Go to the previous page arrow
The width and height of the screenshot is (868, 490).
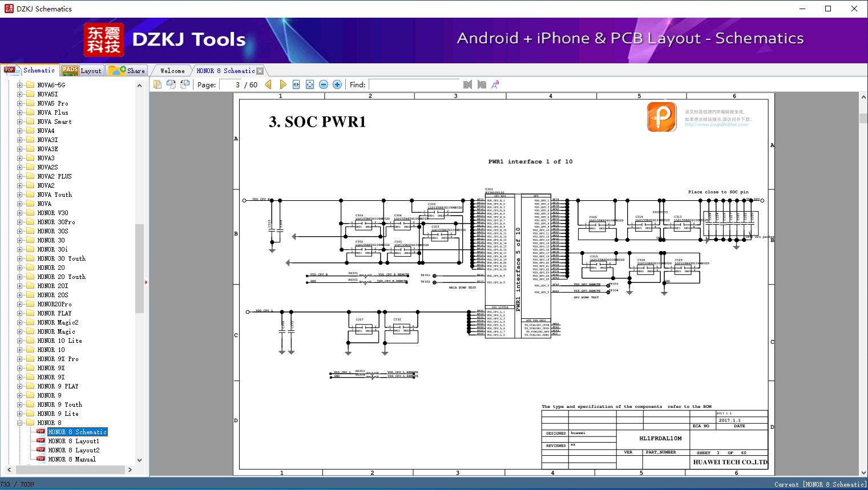(268, 84)
